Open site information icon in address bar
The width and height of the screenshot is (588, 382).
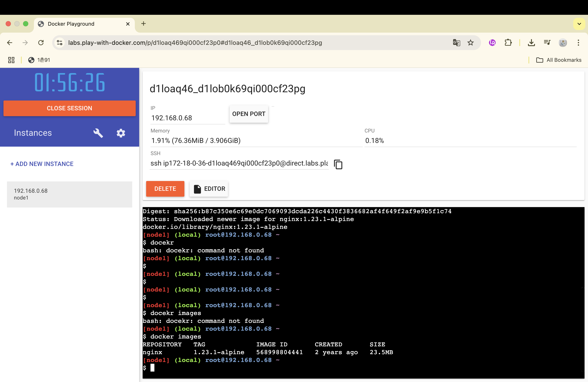tap(60, 43)
